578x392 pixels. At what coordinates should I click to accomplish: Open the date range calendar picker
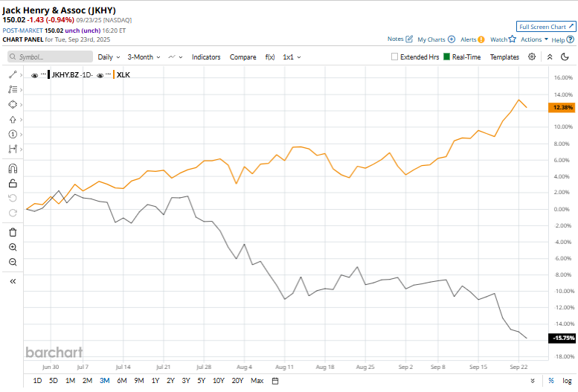point(275,381)
